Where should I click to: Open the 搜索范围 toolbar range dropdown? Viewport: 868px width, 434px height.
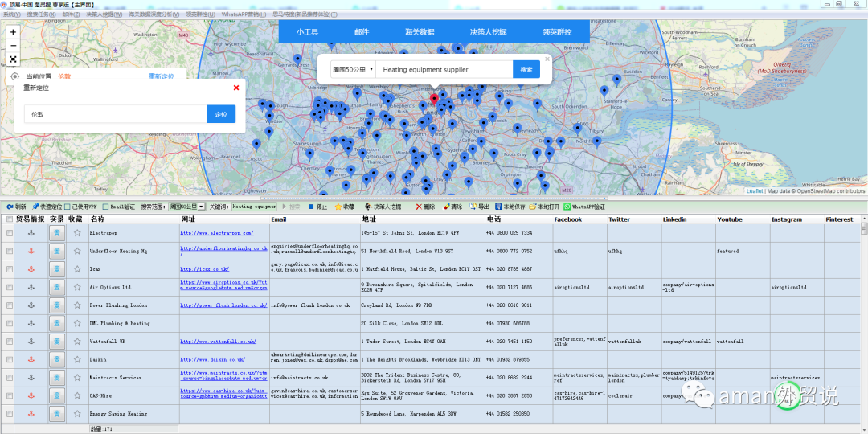(x=186, y=207)
